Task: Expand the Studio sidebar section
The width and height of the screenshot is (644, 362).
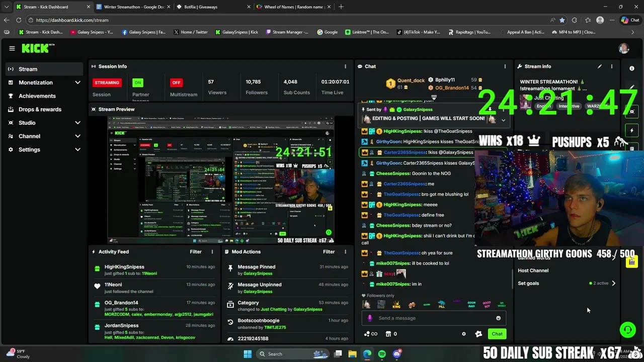Action: point(77,123)
